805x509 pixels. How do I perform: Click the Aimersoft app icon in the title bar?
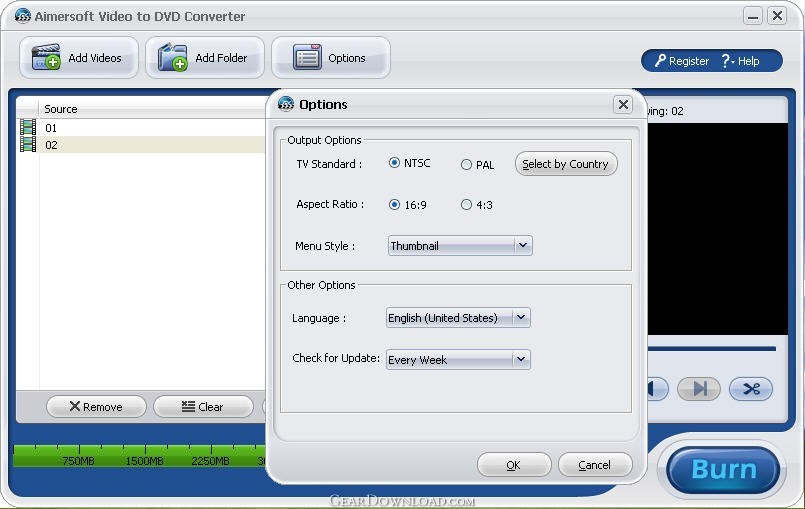[x=23, y=16]
